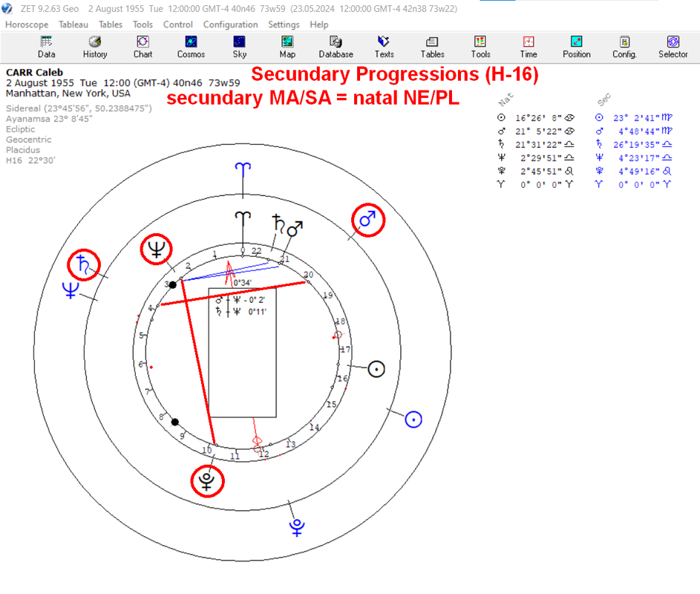Open the Settings menu
700x594 pixels.
click(x=284, y=25)
